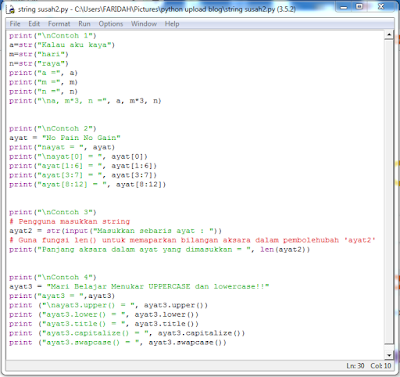This screenshot has height=377, width=400.
Task: Click the line with ayat3.swapcase()
Action: [x=118, y=343]
